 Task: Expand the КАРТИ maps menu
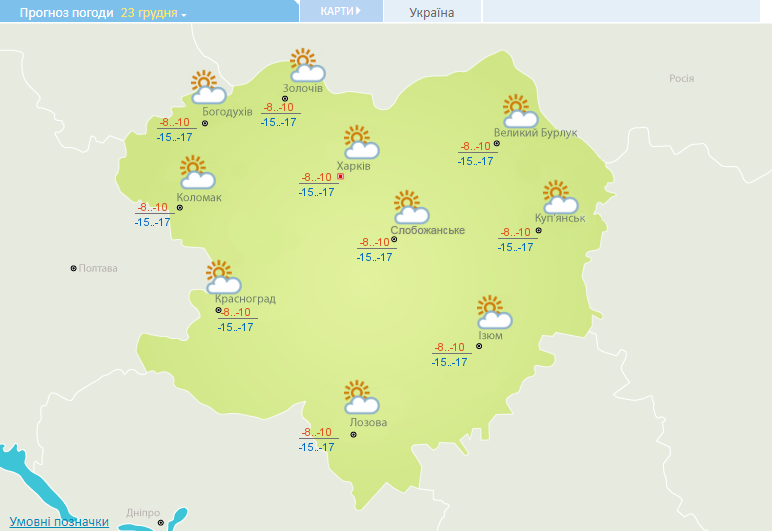(341, 11)
